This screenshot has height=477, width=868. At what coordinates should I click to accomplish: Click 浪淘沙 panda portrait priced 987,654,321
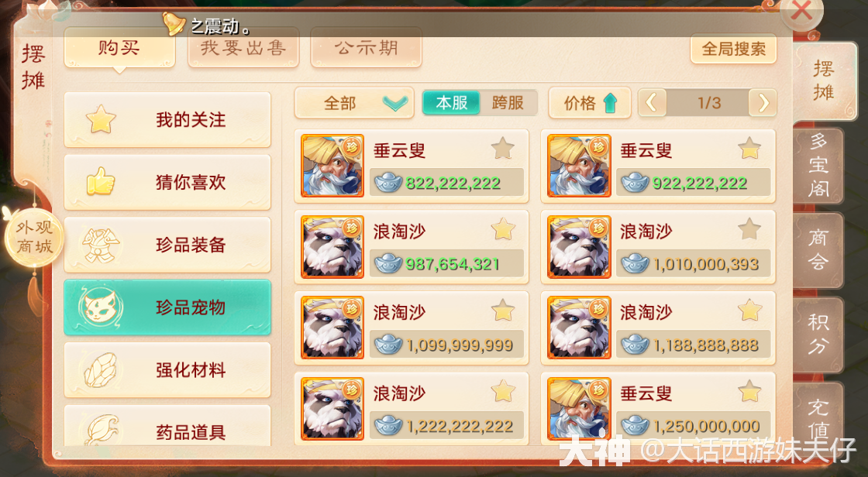tap(332, 247)
